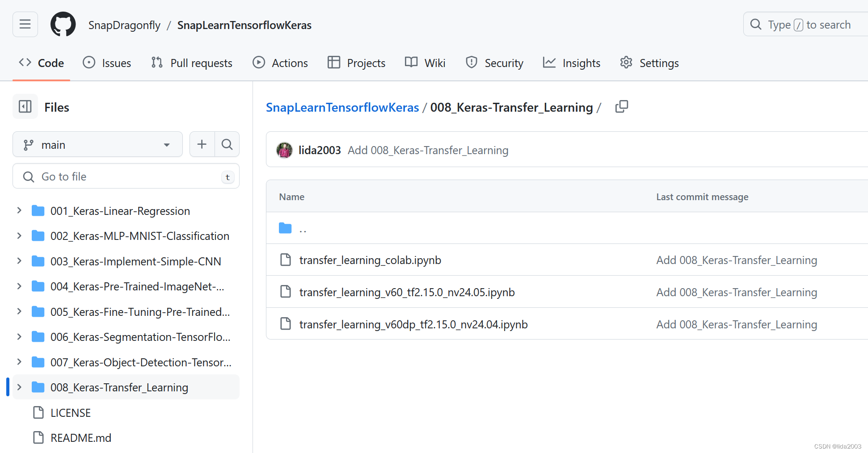
Task: Open commit message for transfer_learning_colab.ipynb row
Action: (737, 260)
